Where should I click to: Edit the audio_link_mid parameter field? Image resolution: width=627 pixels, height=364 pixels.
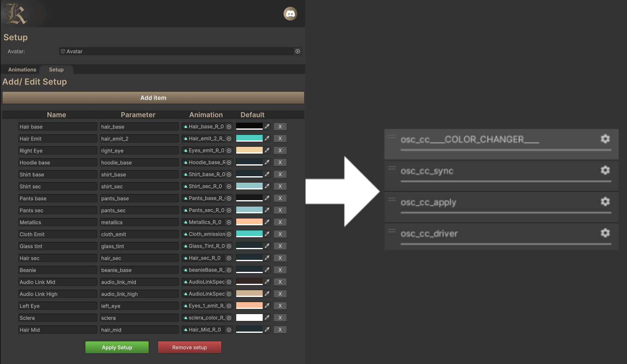(x=139, y=282)
